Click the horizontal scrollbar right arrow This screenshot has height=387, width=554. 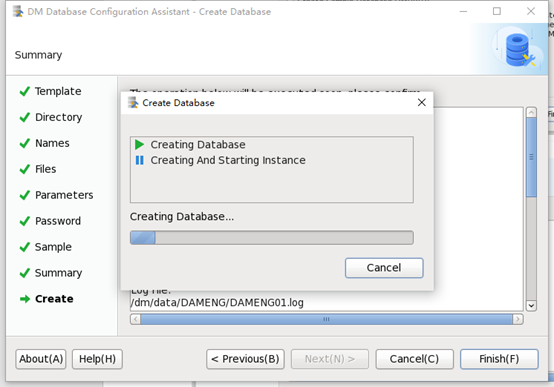[x=518, y=319]
